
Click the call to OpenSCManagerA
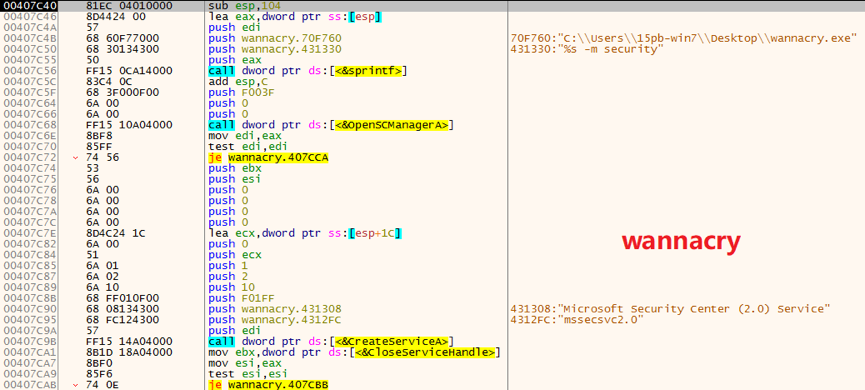click(331, 125)
